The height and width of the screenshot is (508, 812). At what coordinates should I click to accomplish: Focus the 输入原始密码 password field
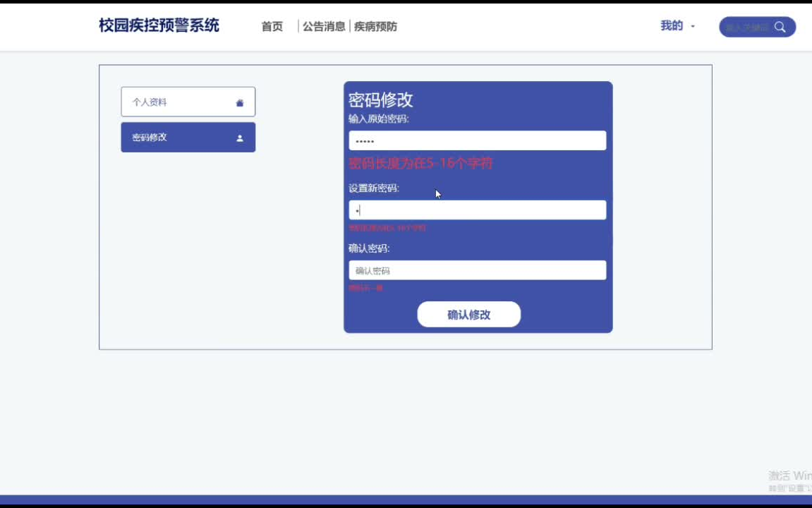(477, 140)
